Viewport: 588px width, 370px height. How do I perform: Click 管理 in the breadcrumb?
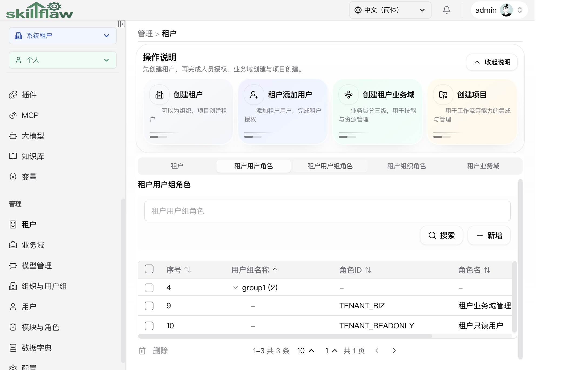[145, 34]
